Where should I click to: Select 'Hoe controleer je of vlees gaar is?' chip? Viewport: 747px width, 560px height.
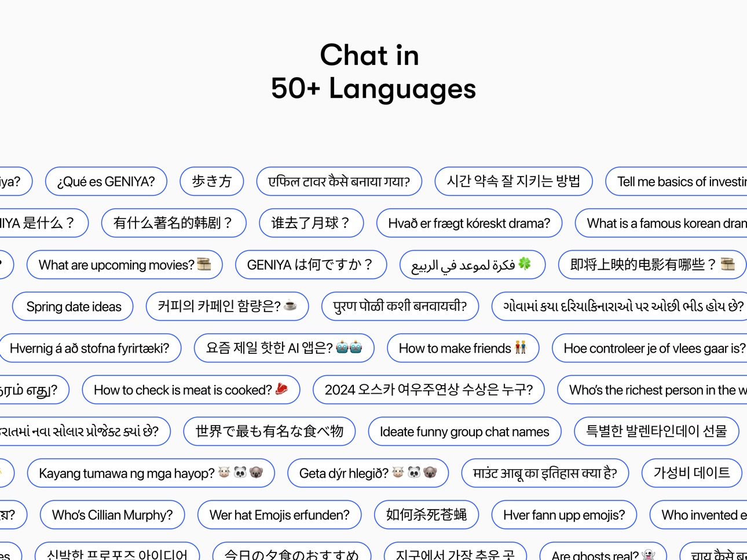[x=650, y=348]
